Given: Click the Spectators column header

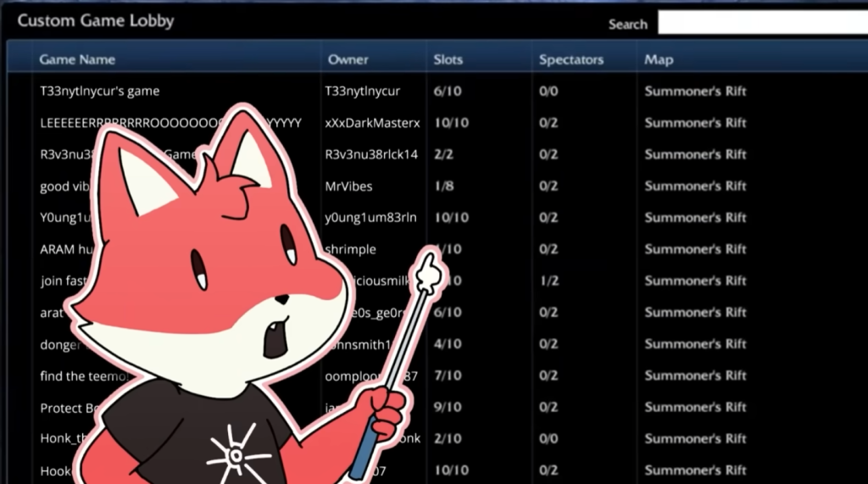Looking at the screenshot, I should coord(570,59).
